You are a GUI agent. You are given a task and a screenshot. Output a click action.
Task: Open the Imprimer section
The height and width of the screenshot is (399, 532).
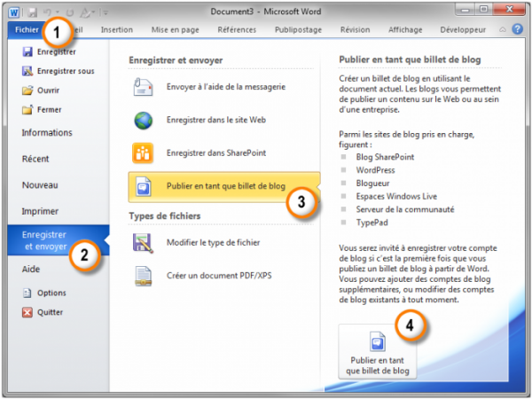[x=40, y=211]
